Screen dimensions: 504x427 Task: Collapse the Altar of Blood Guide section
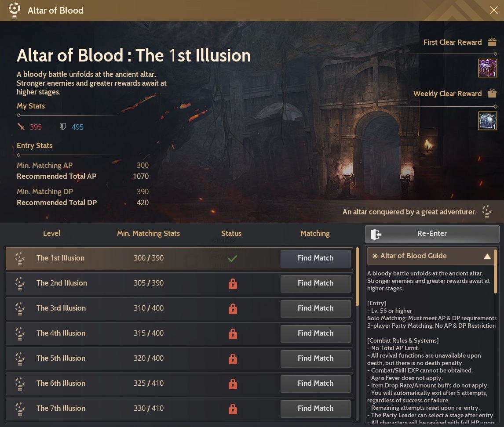tap(487, 256)
